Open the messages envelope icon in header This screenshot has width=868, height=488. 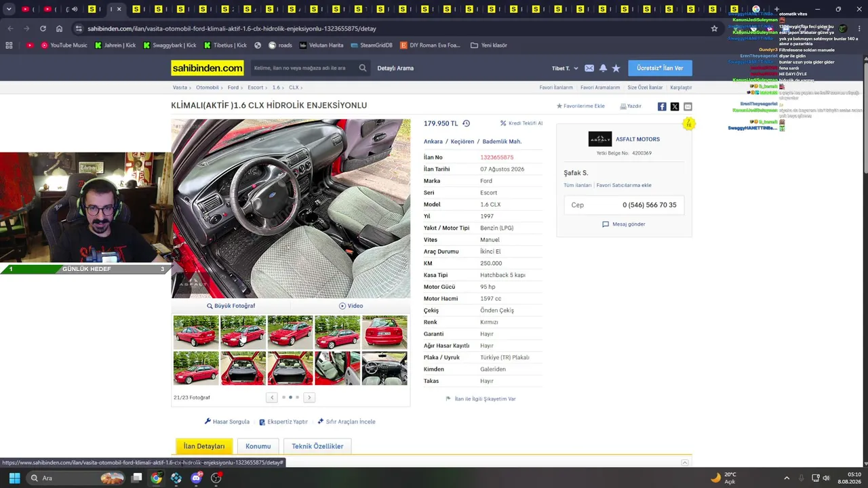[x=589, y=68]
